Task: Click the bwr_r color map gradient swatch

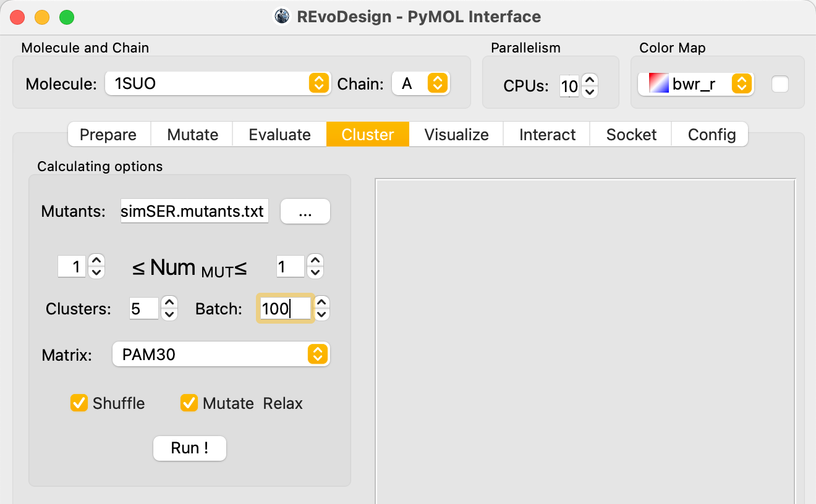Action: pos(659,84)
